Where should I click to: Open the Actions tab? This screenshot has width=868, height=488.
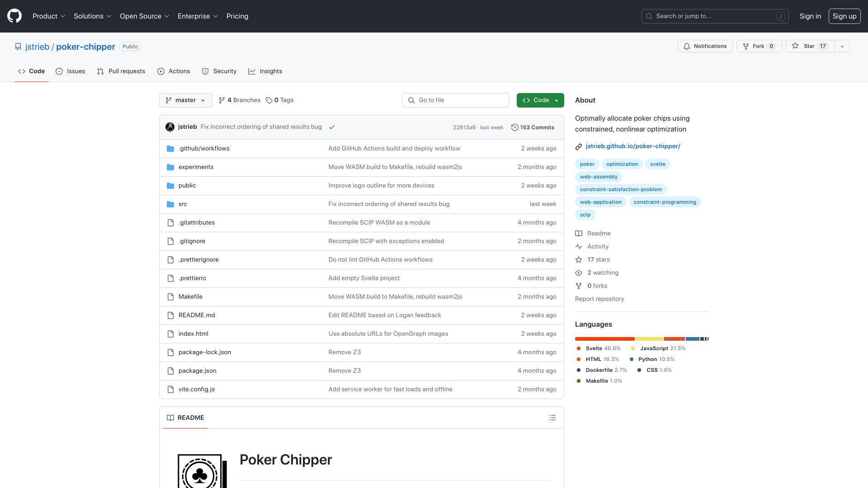point(174,71)
